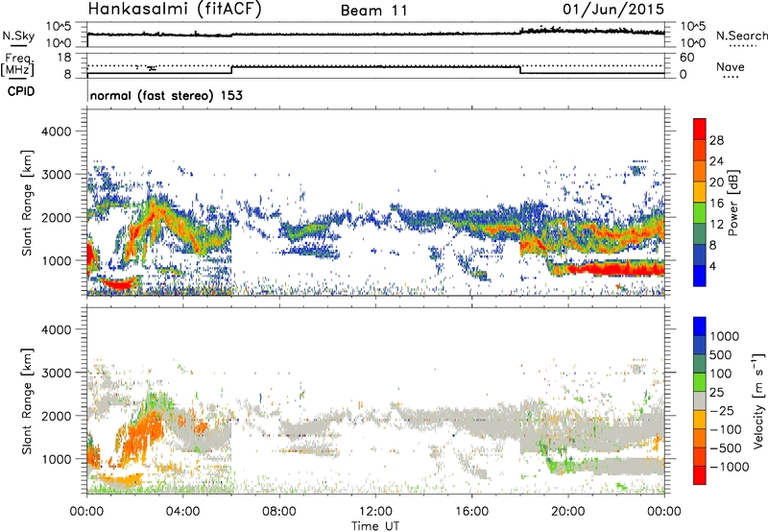The image size is (768, 532).
Task: Click the red top of the power colorbar
Action: 700,130
